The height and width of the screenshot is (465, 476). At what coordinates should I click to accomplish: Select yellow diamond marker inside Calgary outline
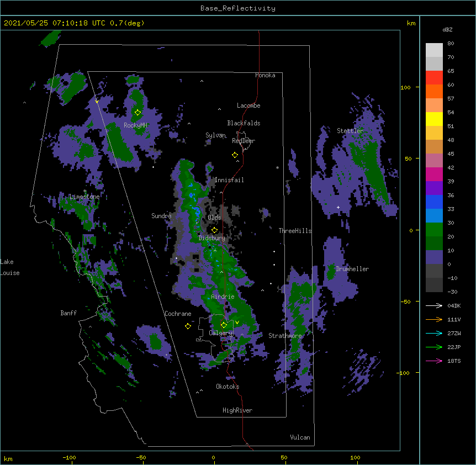(224, 325)
